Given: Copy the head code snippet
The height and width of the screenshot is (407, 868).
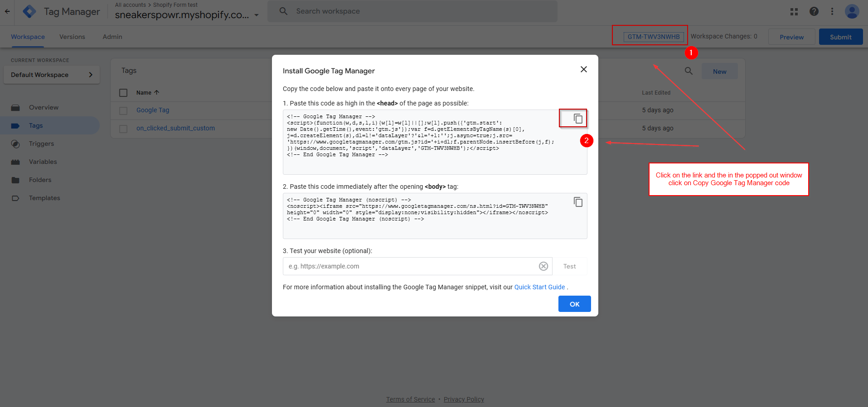Looking at the screenshot, I should tap(578, 119).
